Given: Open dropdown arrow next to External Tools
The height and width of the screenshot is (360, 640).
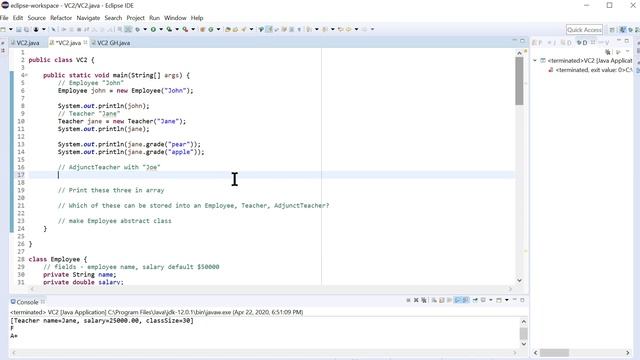Looking at the screenshot, I should [x=193, y=29].
